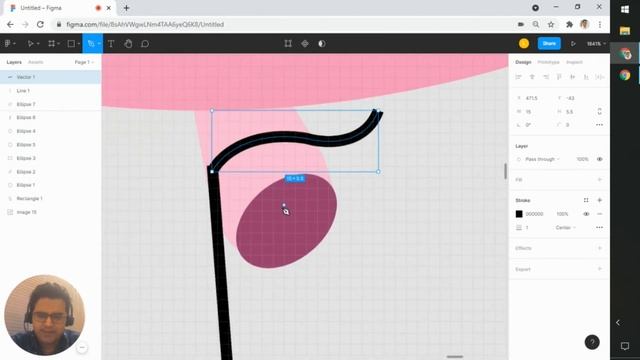The width and height of the screenshot is (640, 360).
Task: Open independent stroke settings icon
Action: tap(586, 200)
